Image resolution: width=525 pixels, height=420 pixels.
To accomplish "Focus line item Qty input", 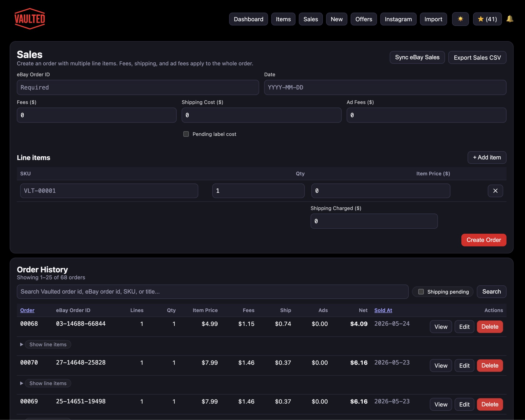I will coord(258,191).
